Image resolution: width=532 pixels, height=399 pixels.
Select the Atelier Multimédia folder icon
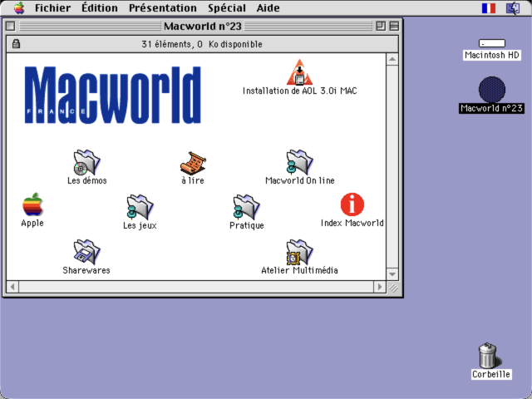299,252
